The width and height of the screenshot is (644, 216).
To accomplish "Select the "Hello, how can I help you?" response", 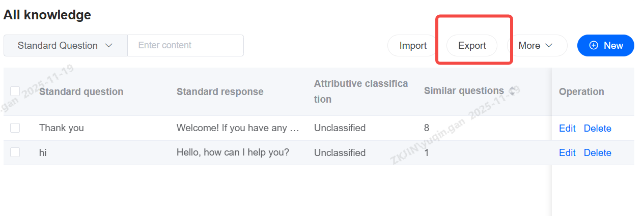I will pyautogui.click(x=233, y=152).
